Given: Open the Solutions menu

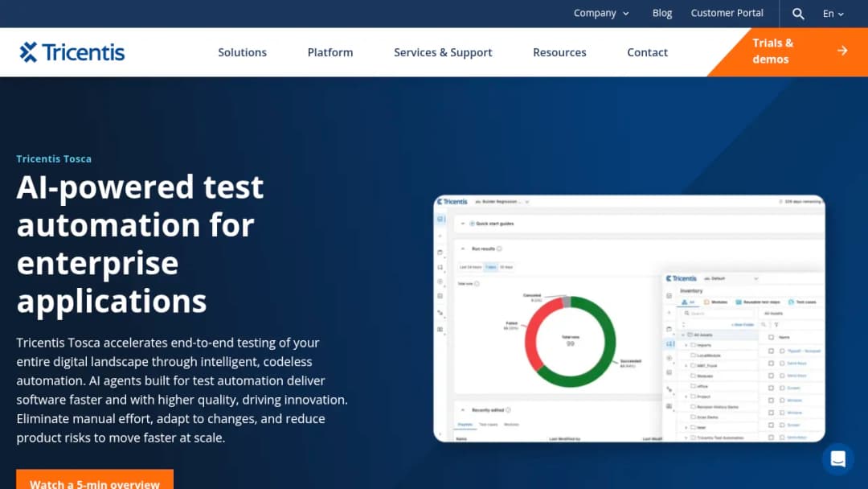Looking at the screenshot, I should tap(242, 52).
